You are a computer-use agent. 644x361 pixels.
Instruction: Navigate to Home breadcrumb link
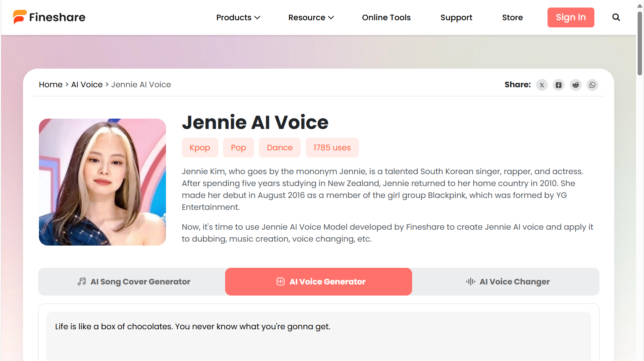(x=50, y=84)
